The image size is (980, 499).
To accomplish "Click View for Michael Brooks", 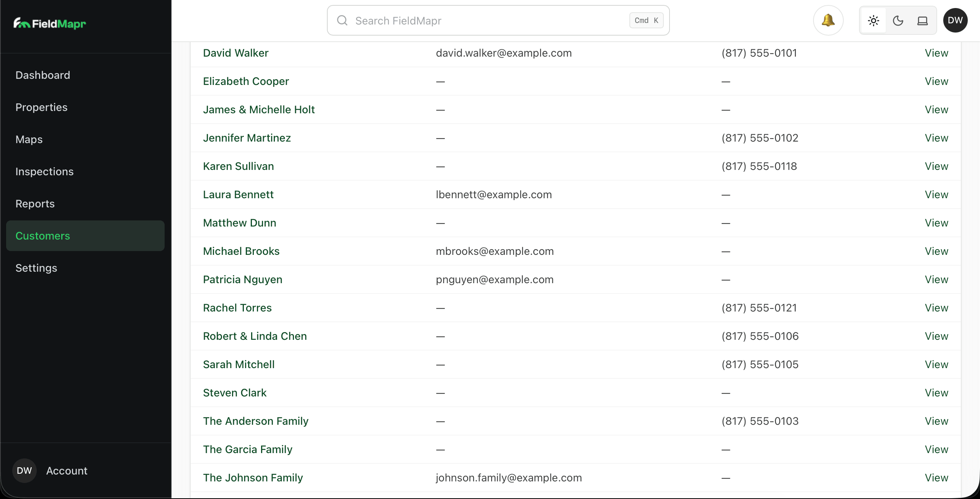I will [936, 251].
